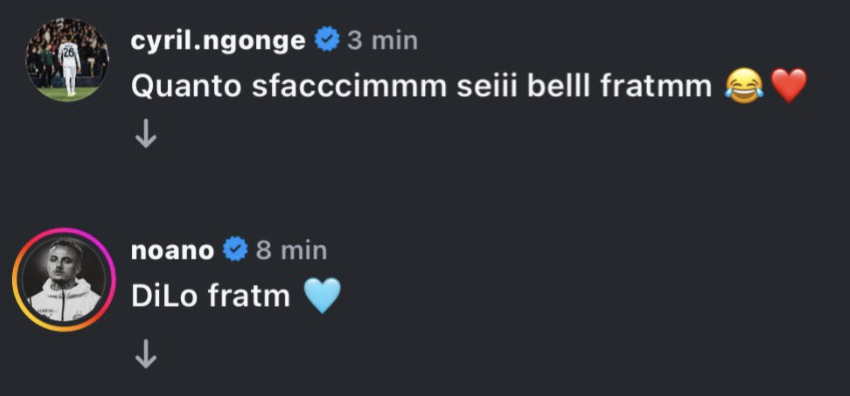Click the 8 min timestamp
This screenshot has width=850, height=396.
click(292, 250)
